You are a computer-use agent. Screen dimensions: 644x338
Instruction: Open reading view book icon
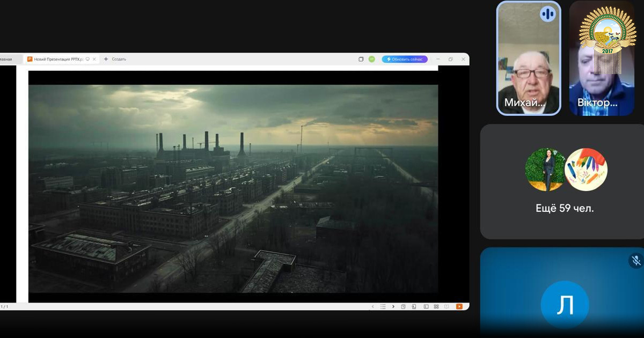pos(447,306)
